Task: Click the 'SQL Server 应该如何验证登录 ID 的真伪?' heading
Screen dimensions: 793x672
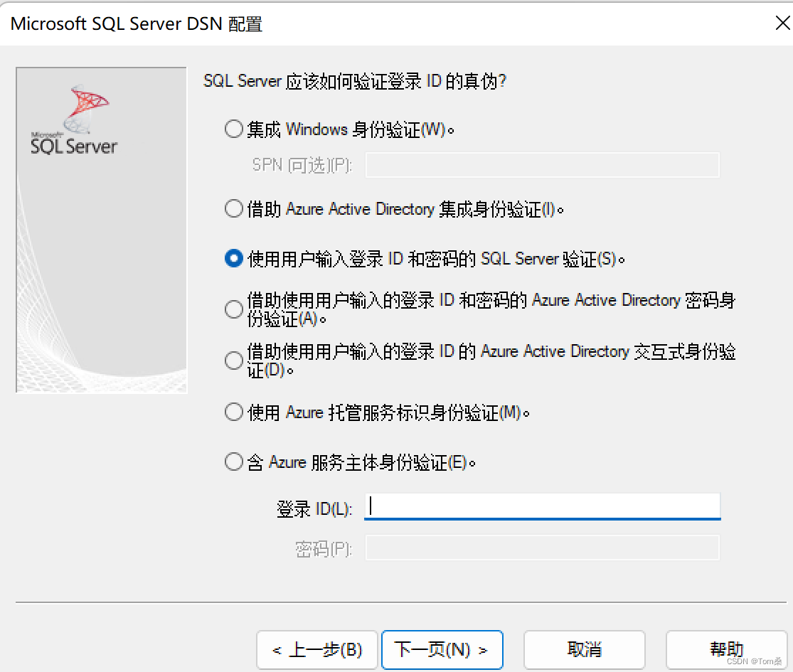Action: pos(354,81)
